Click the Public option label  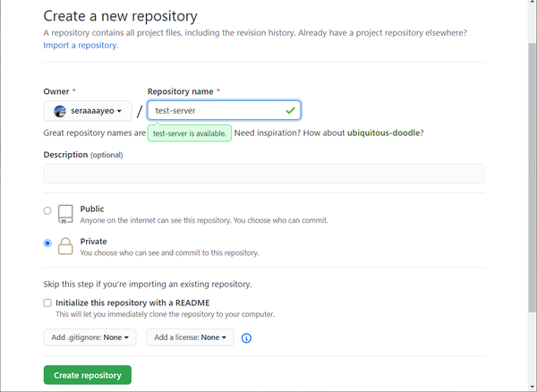click(x=92, y=209)
